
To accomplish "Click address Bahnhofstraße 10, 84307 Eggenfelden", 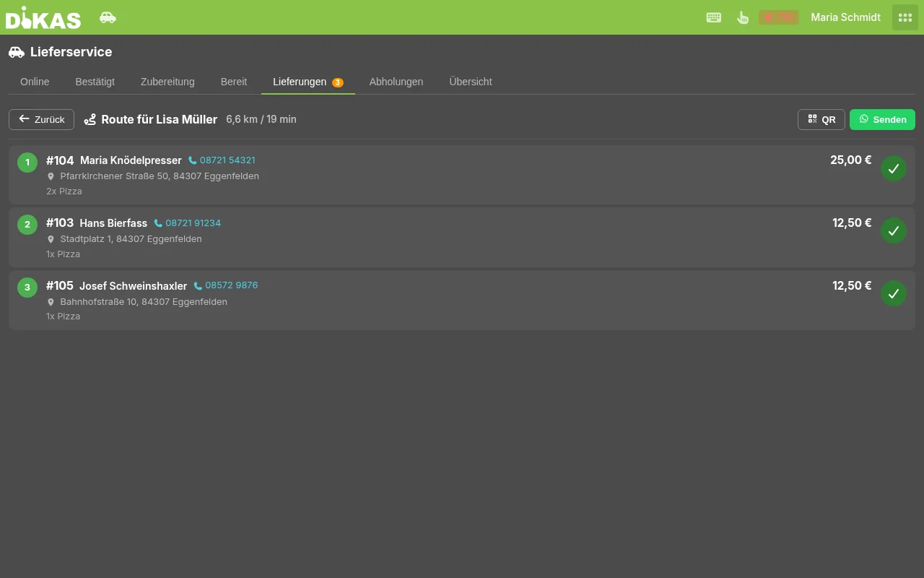I will (x=144, y=302).
